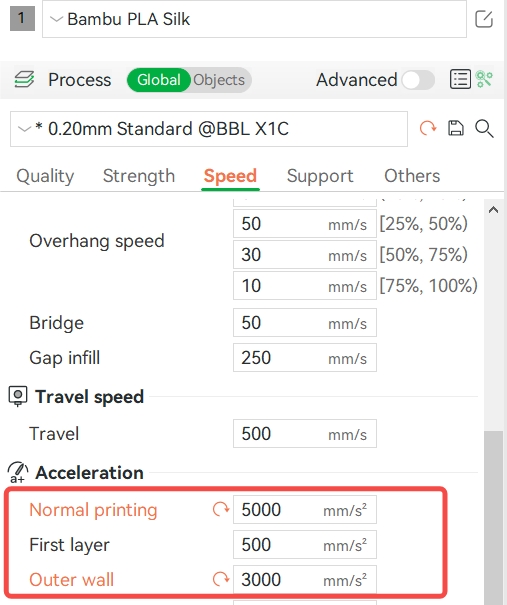
Task: Click the filament slot 1 color swatch
Action: coord(22,19)
